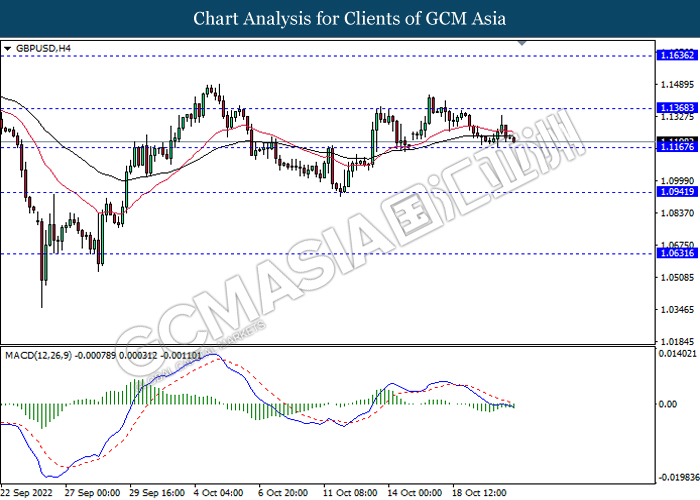Image resolution: width=700 pixels, height=500 pixels.
Task: Click the 4 Oct 04:00 time label
Action: coord(219,493)
